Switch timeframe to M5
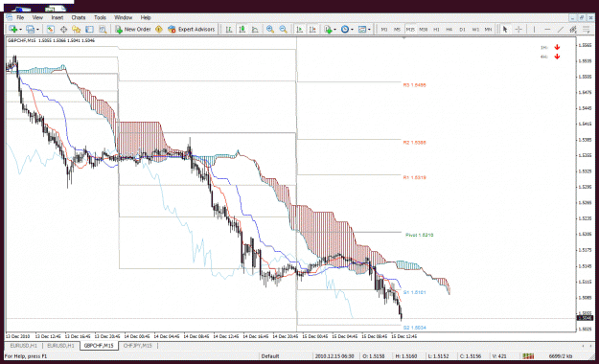 pos(398,30)
